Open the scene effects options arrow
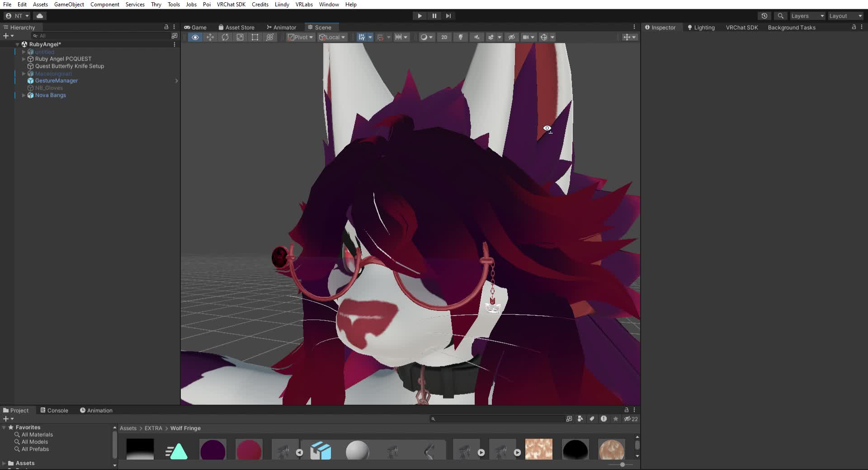The width and height of the screenshot is (868, 470). pyautogui.click(x=500, y=37)
